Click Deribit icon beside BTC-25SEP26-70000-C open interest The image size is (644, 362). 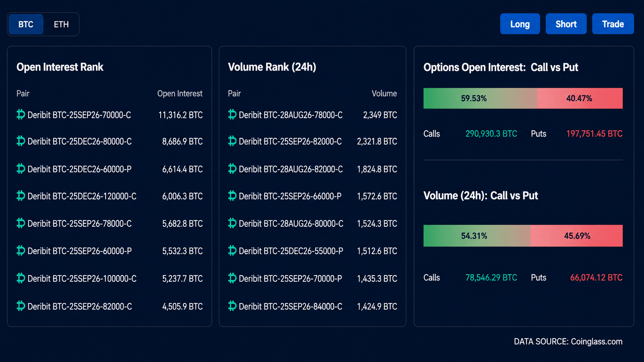[x=21, y=115]
